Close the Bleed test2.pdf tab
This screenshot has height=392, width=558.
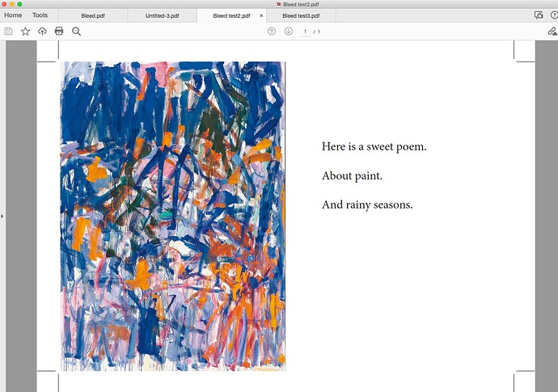[x=261, y=15]
